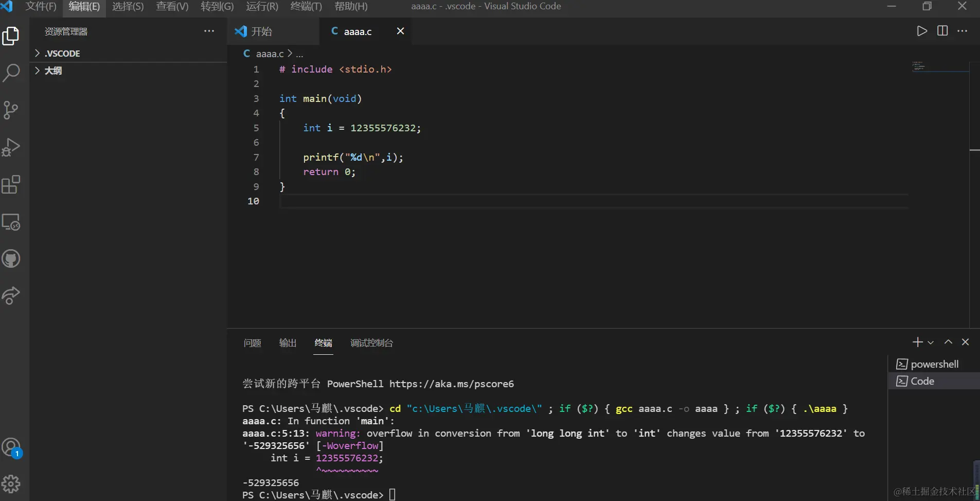The image size is (980, 501).
Task: Click empty line 10 in the editor
Action: pos(594,201)
